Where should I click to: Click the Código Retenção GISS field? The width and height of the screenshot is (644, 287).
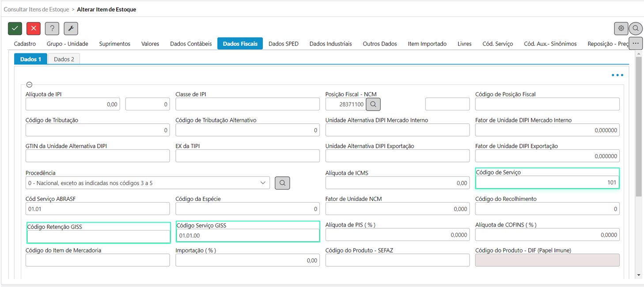[98, 237]
